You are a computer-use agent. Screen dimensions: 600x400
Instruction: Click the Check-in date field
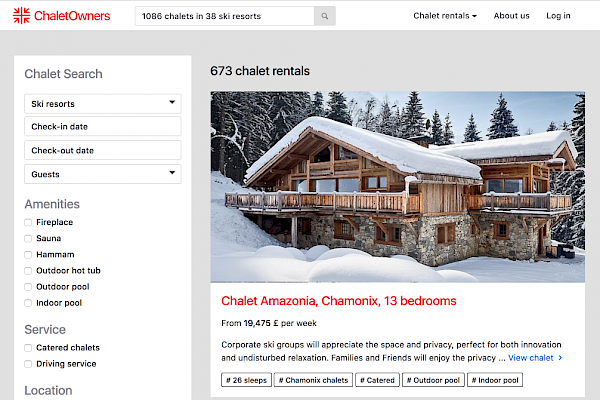click(102, 126)
